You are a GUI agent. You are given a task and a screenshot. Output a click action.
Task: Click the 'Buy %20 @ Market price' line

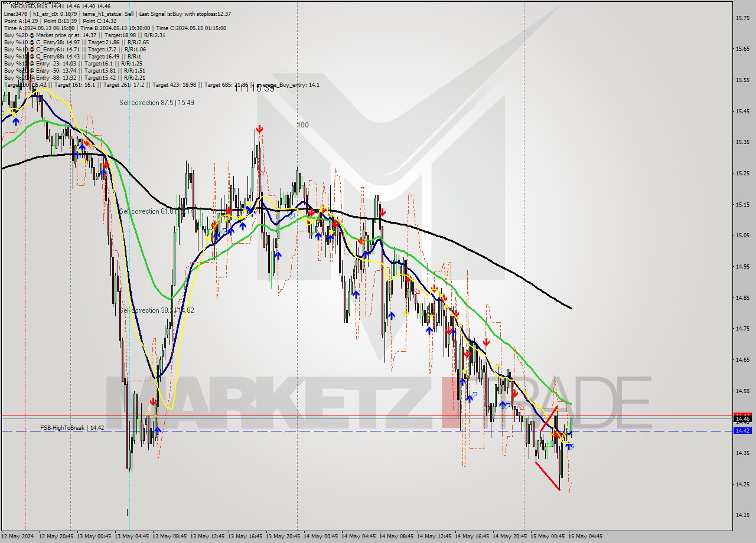click(x=84, y=35)
